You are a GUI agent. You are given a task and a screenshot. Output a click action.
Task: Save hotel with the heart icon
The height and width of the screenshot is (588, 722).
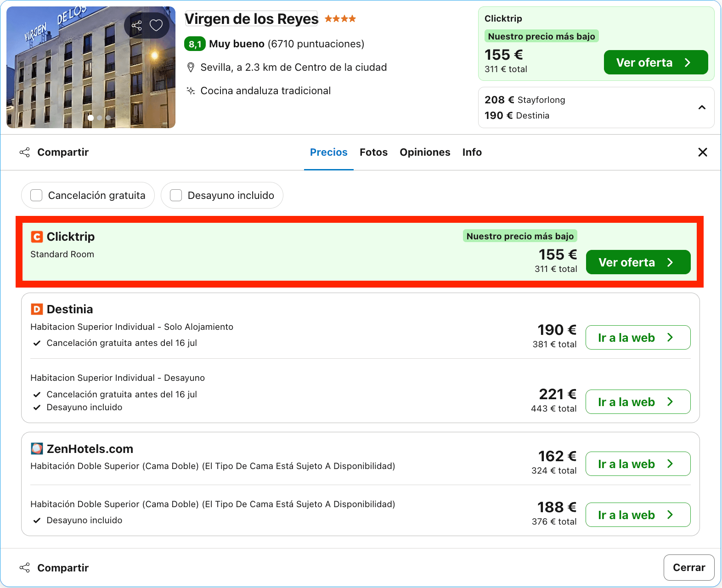coord(156,25)
